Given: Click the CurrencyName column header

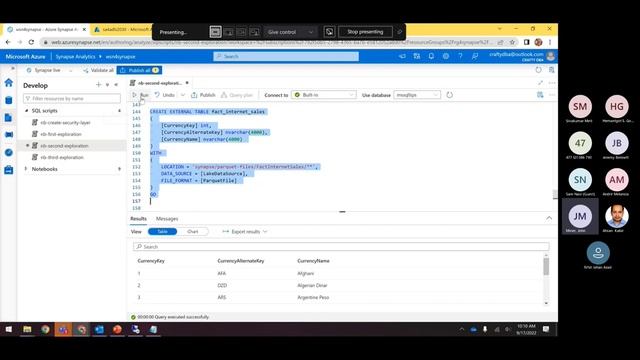Looking at the screenshot, I should point(313,261).
